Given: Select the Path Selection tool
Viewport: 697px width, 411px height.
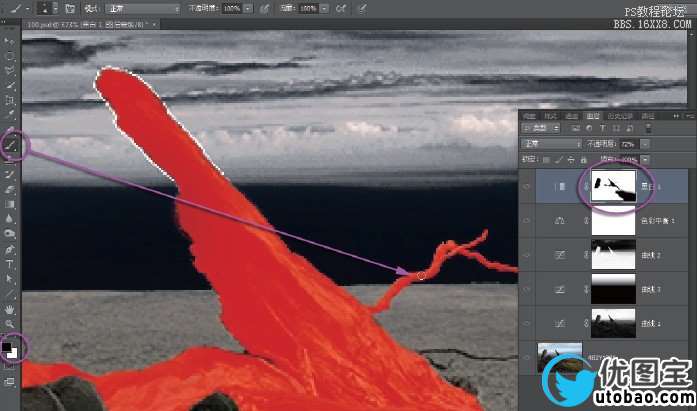Looking at the screenshot, I should pyautogui.click(x=9, y=279).
